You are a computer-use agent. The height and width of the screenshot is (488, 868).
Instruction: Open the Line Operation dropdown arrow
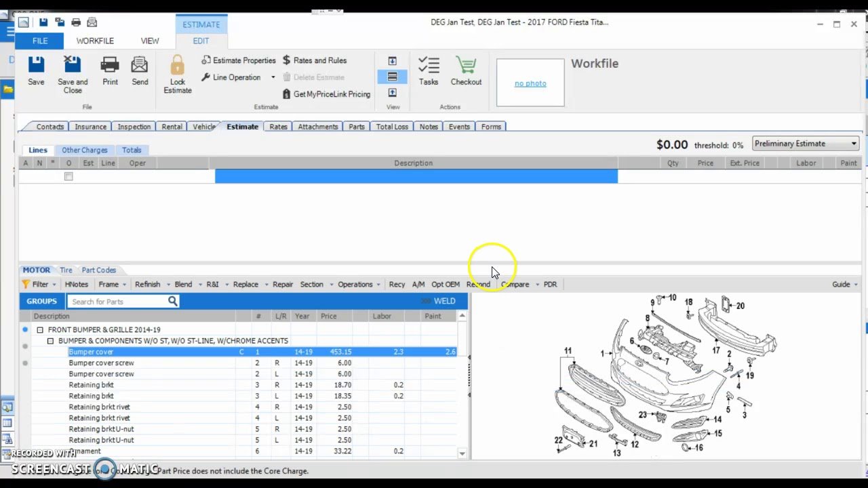[x=273, y=77]
